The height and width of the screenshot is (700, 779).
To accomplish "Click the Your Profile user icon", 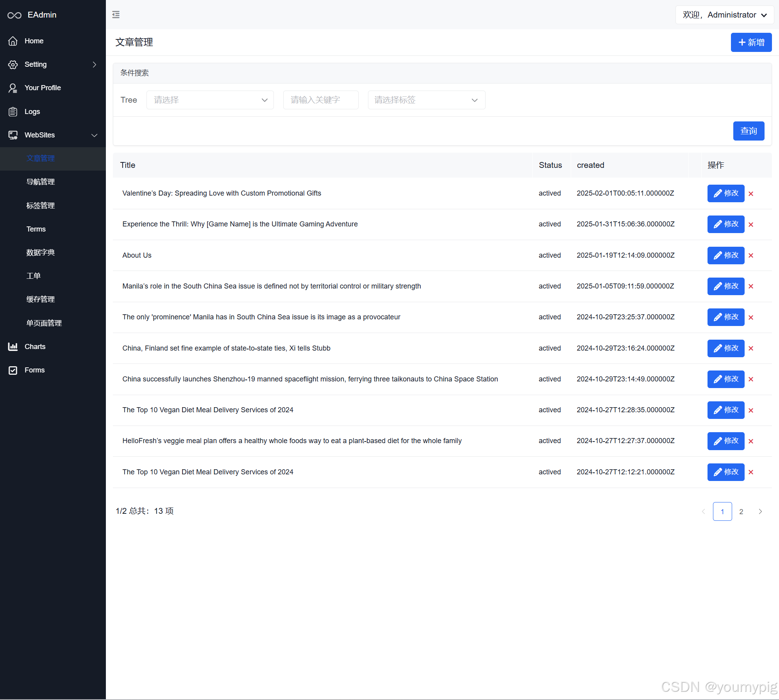I will 13,88.
